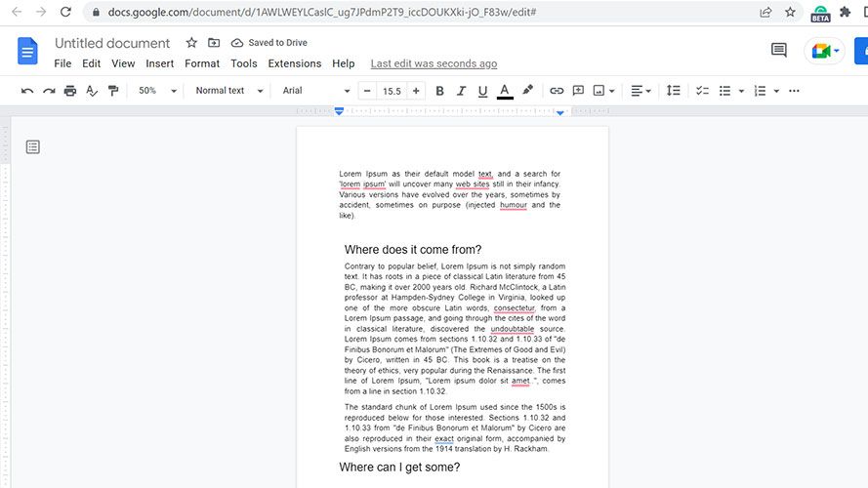Open the Edit menu
The height and width of the screenshot is (488, 868).
92,63
